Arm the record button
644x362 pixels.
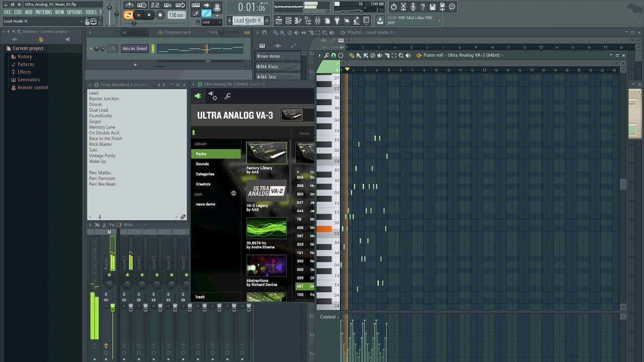[x=160, y=15]
